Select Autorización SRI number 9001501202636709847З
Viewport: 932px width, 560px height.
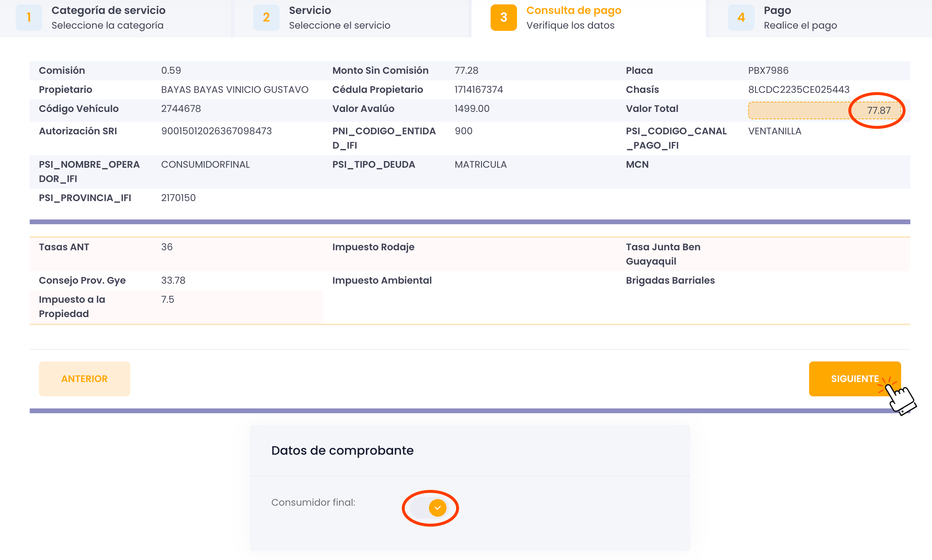click(x=216, y=131)
